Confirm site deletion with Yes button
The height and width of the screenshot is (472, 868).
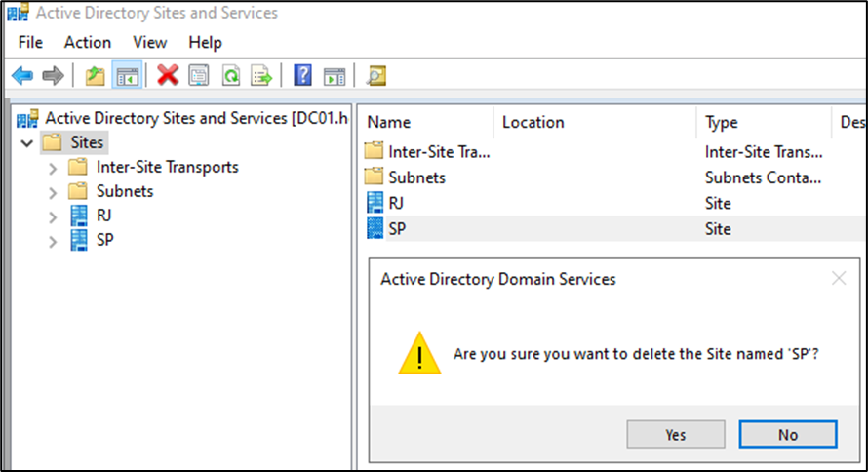click(675, 435)
